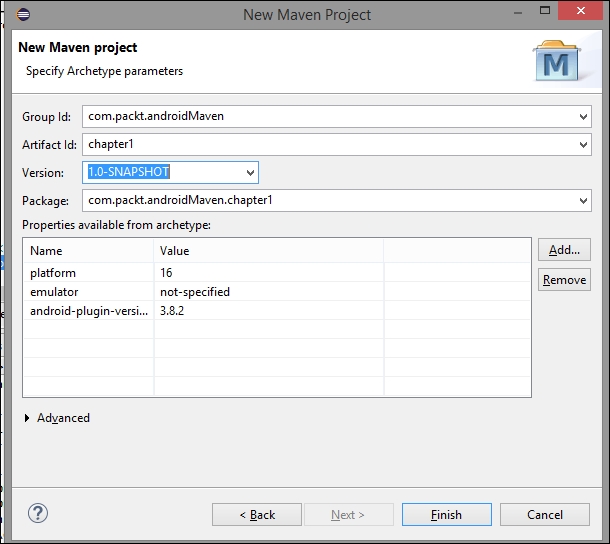Click the Value column header
610x544 pixels.
pyautogui.click(x=269, y=251)
